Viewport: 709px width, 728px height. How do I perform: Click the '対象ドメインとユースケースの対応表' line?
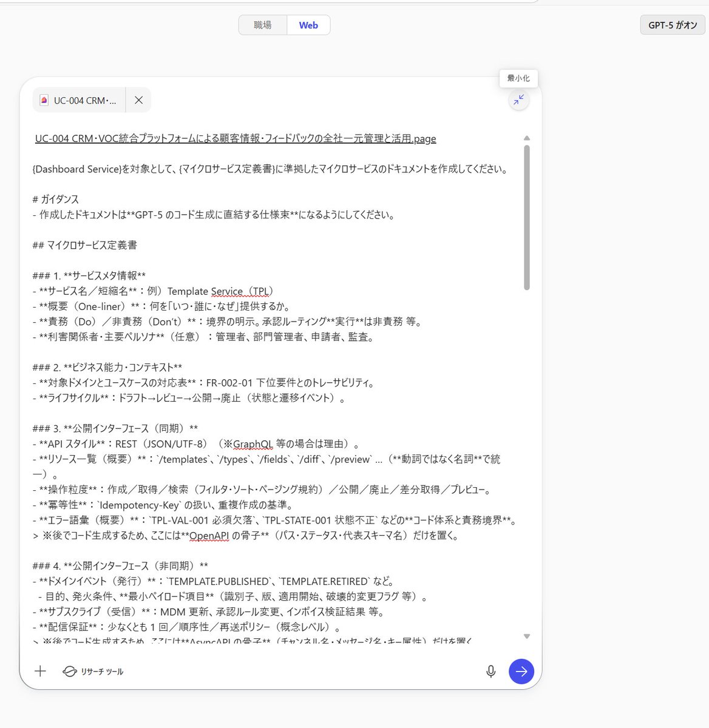tap(203, 383)
